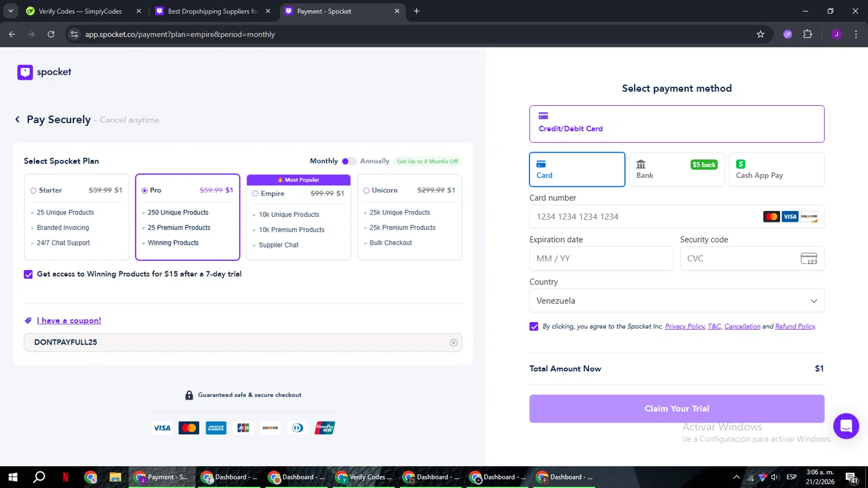View site information icon in address bar
Screen dimensions: 868x488
coord(74,34)
